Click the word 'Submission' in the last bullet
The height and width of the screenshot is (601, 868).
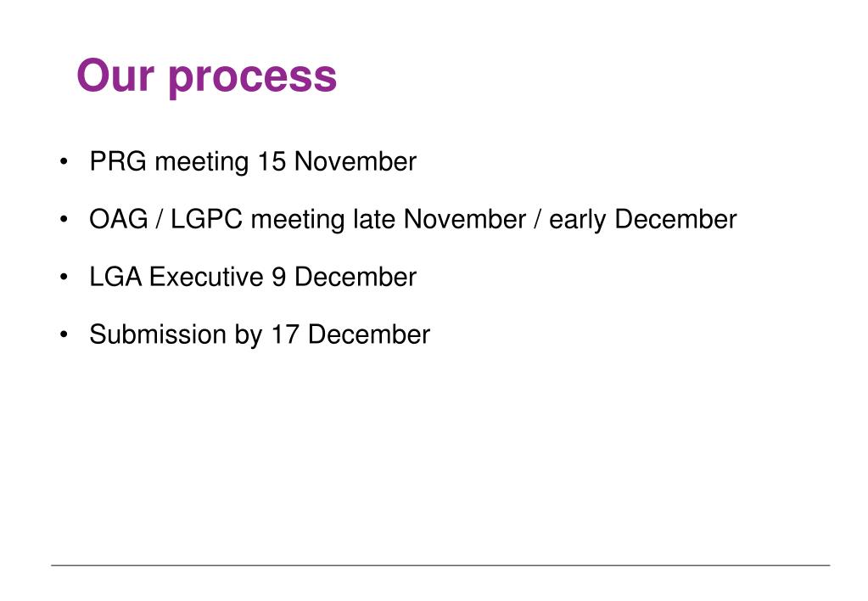click(158, 334)
